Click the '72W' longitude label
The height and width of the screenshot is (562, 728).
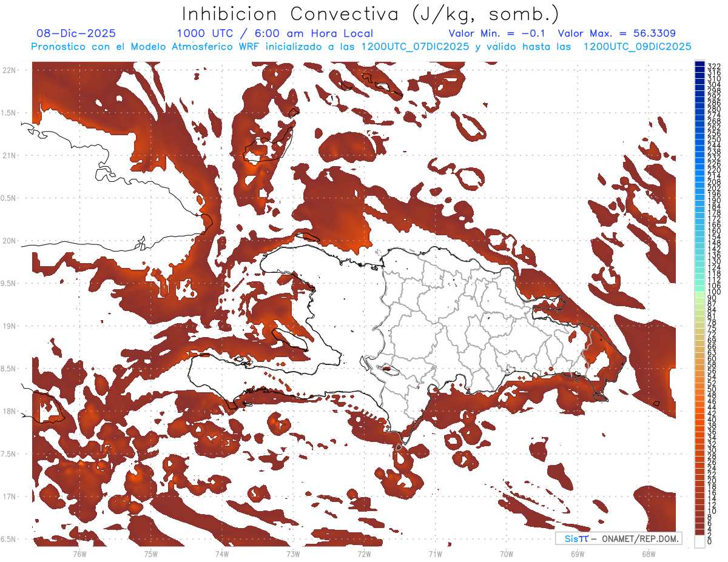pos(364,554)
